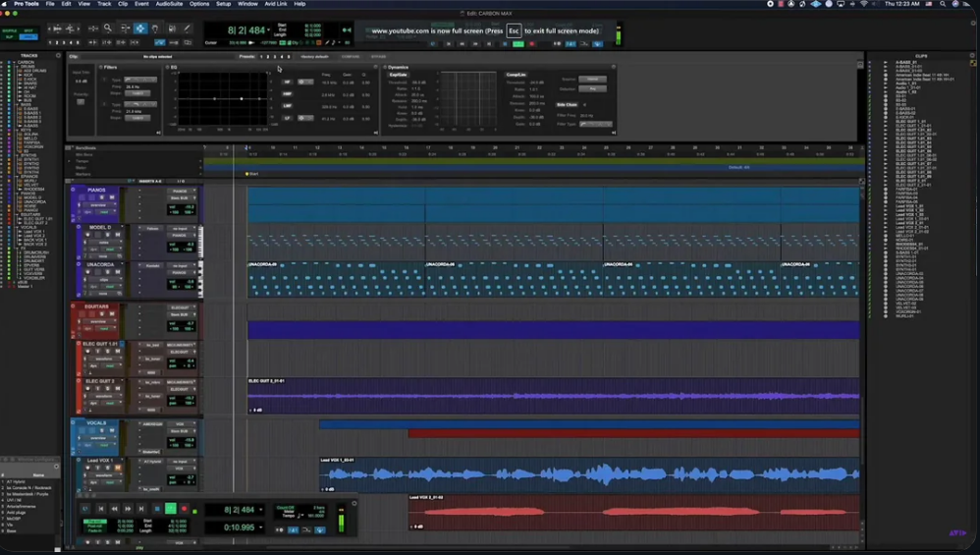The width and height of the screenshot is (980, 555).
Task: Open floating transport options circle icon
Action: [x=354, y=503]
